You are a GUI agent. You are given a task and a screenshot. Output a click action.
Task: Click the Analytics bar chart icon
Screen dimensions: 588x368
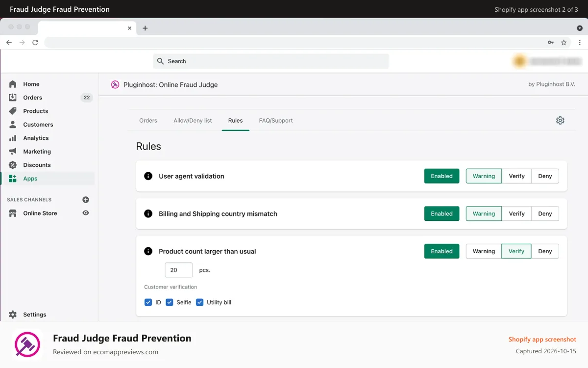(x=13, y=138)
